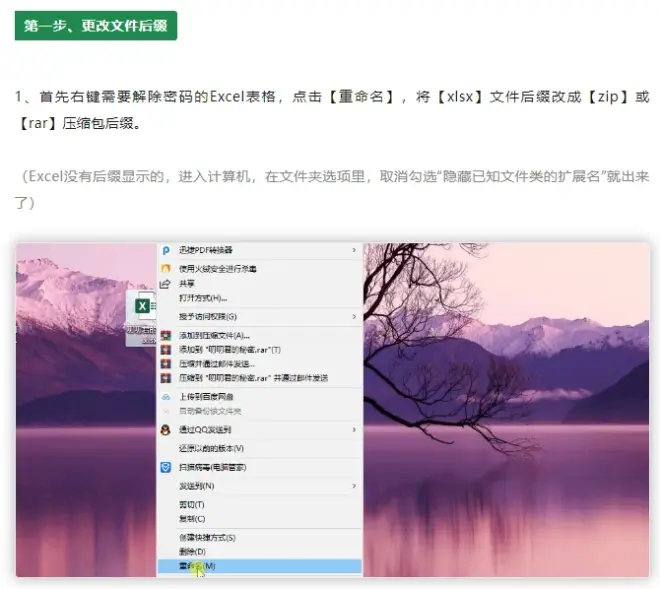Click the 火绒 antivirus scan icon
Screen dimensions: 660x589
(167, 269)
